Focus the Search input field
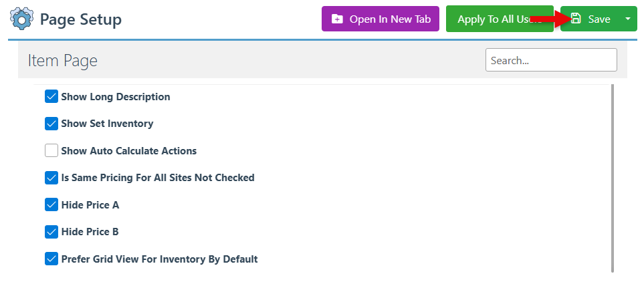 550,60
